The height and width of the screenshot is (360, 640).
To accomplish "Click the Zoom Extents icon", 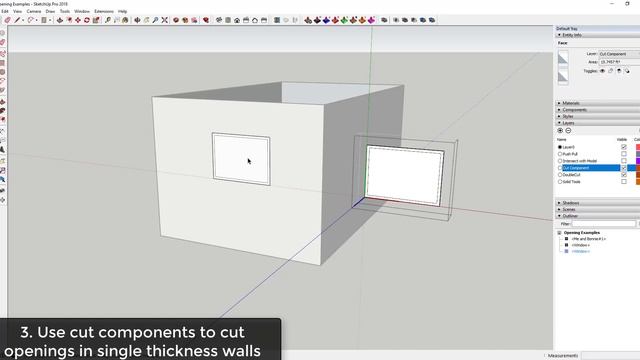I will point(164,20).
